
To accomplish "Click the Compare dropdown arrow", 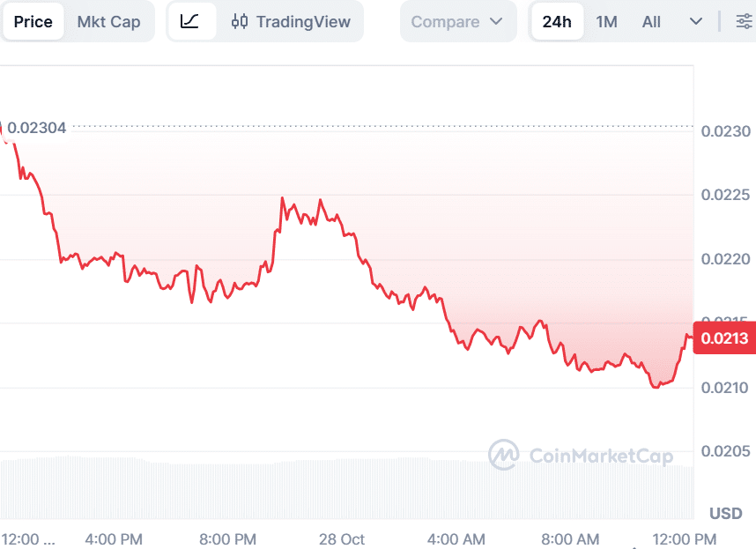I will point(496,22).
